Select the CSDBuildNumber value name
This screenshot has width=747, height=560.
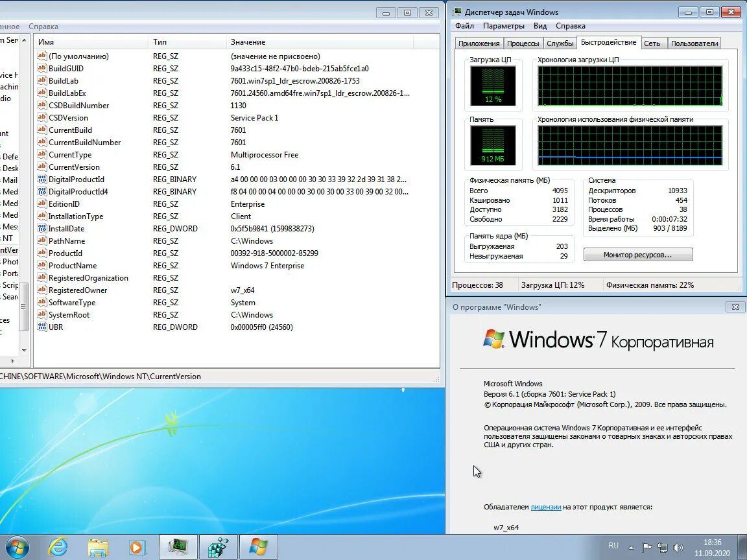tap(78, 105)
